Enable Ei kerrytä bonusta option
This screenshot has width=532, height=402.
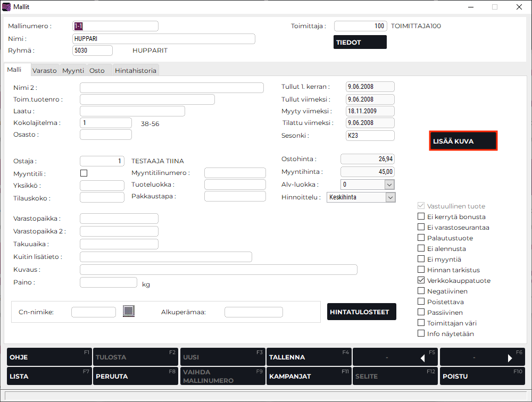(421, 217)
